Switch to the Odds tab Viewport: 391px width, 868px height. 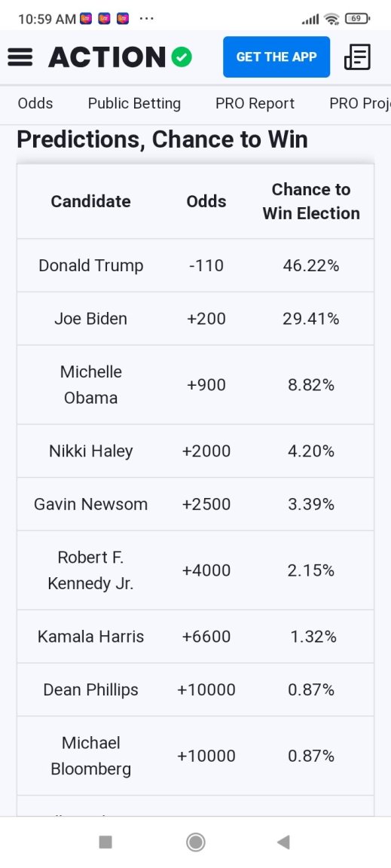(x=35, y=103)
